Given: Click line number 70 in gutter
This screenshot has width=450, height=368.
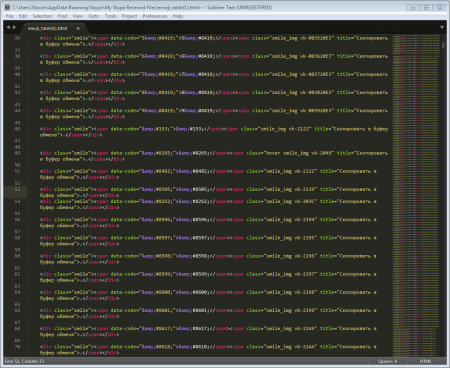Looking at the screenshot, I should tap(17, 346).
